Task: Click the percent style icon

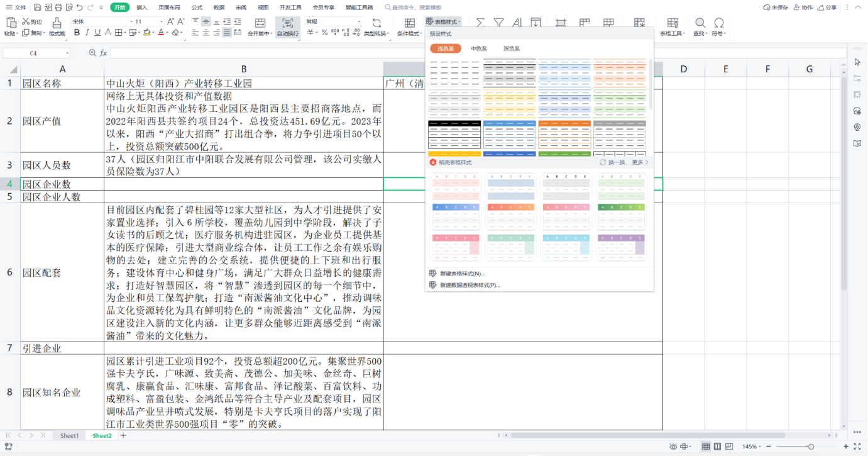Action: [x=324, y=33]
